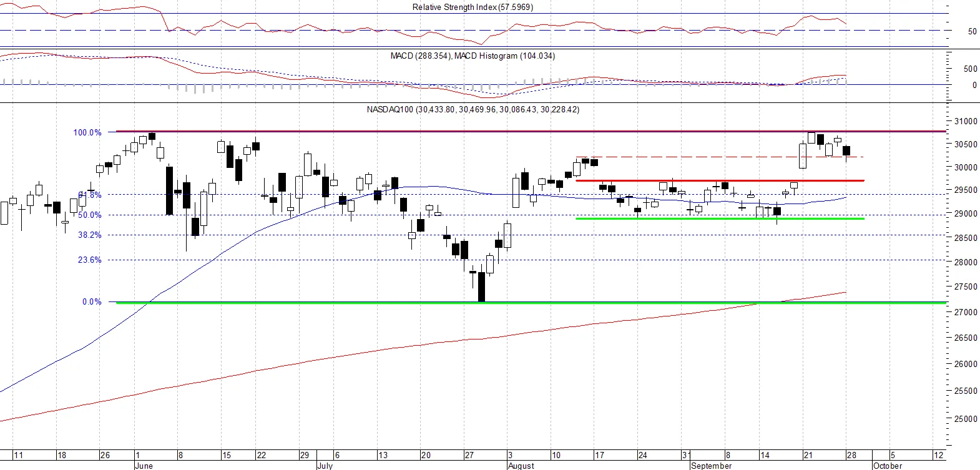The width and height of the screenshot is (980, 470).
Task: Select the date label 26 on the time axis
Action: [x=105, y=455]
